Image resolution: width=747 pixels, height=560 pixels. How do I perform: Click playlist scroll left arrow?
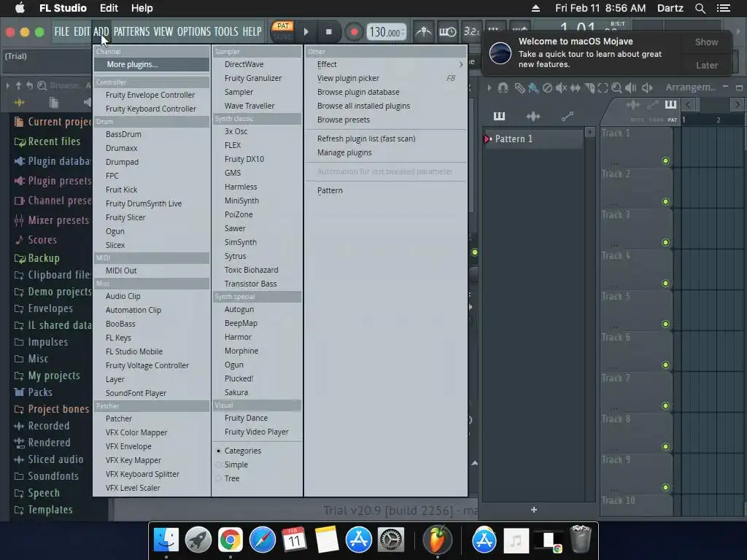click(688, 104)
